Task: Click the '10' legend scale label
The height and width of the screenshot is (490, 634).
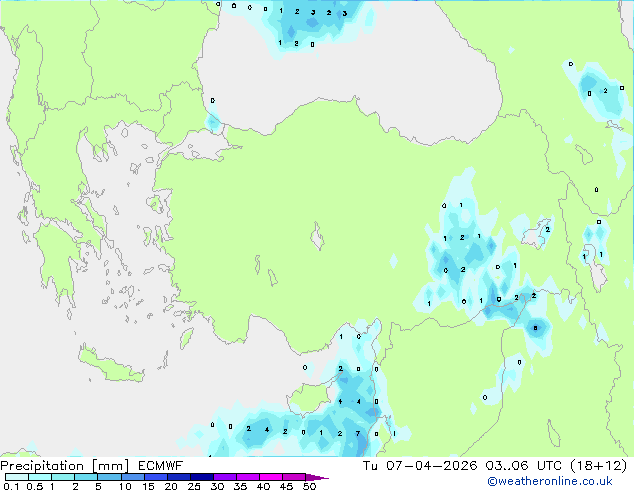Action: click(x=125, y=486)
